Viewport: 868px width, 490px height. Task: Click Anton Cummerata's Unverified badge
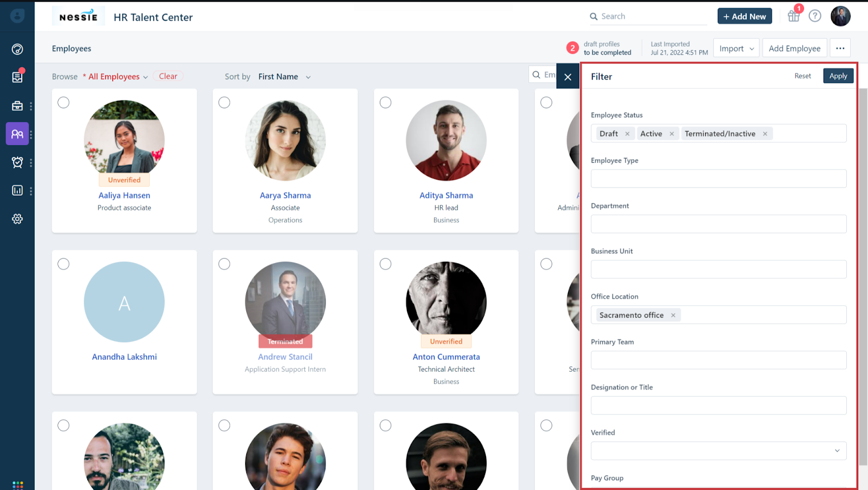446,341
